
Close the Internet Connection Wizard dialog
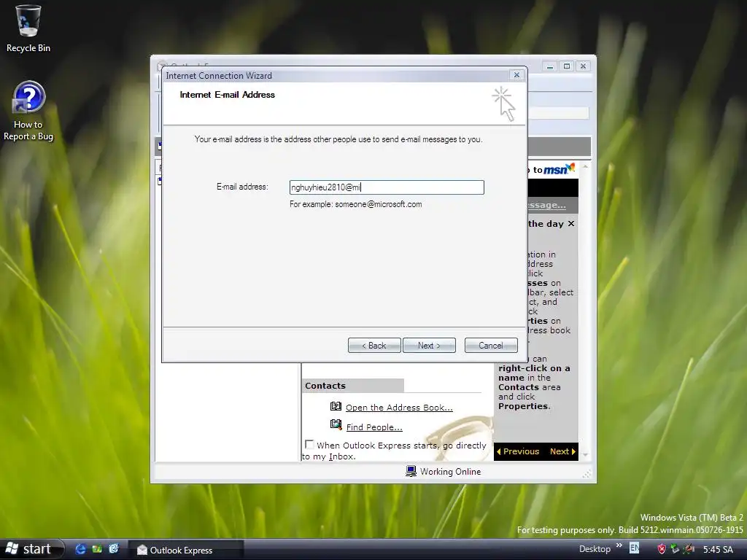coord(516,75)
